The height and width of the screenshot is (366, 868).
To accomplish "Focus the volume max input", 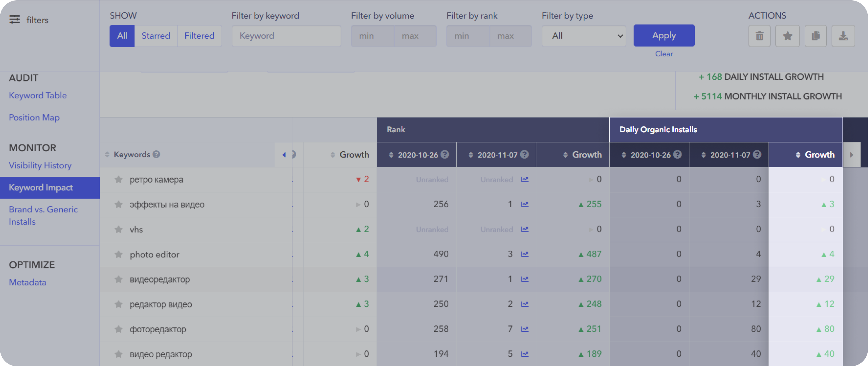I will coord(415,36).
